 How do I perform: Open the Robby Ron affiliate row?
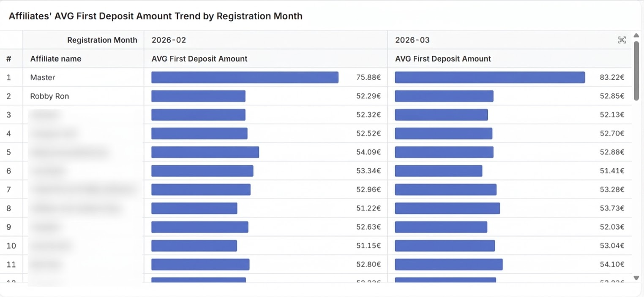coord(49,96)
